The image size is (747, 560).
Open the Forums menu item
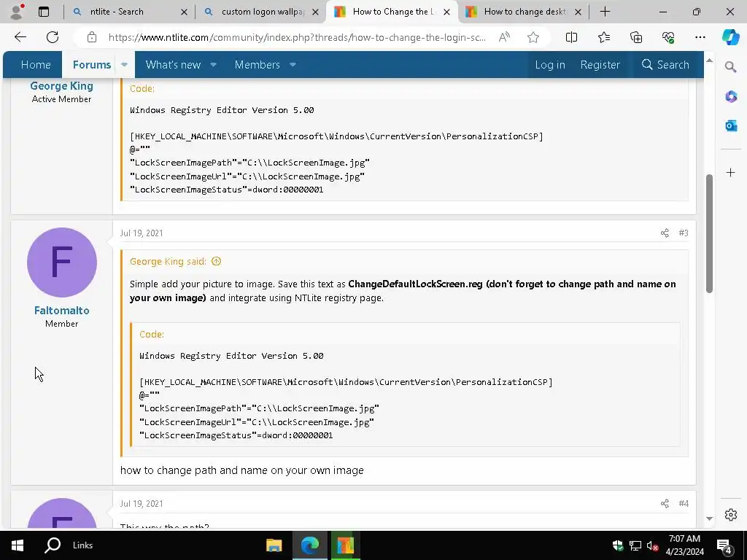[91, 64]
